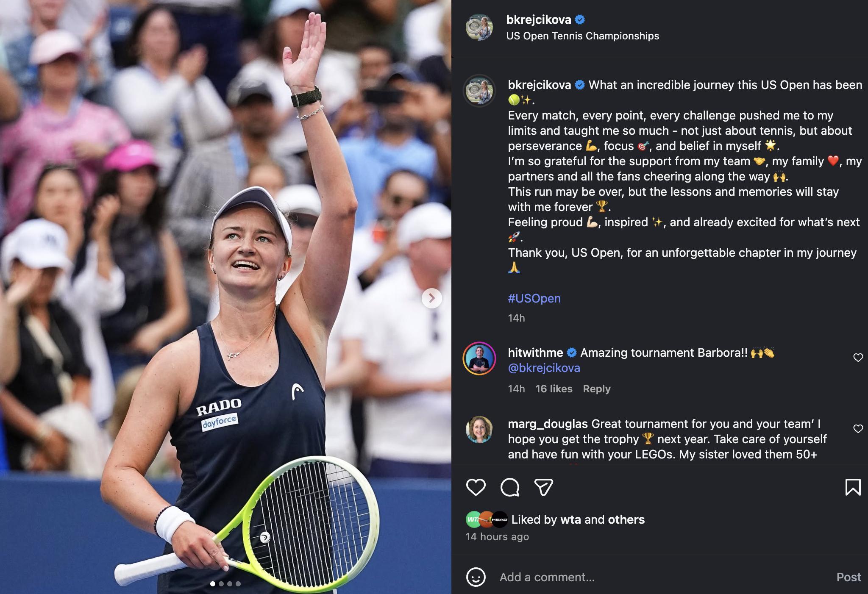
Task: Click into the Add a comment field
Action: (661, 577)
